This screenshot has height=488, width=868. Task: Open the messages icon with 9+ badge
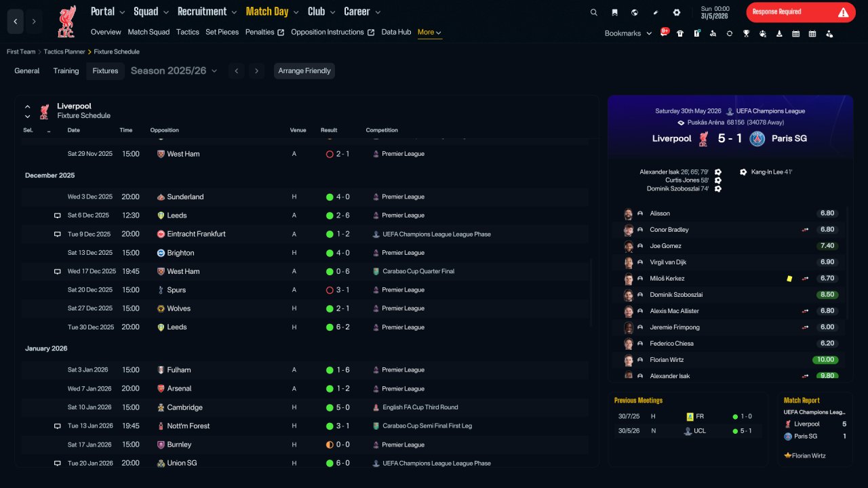coord(665,33)
